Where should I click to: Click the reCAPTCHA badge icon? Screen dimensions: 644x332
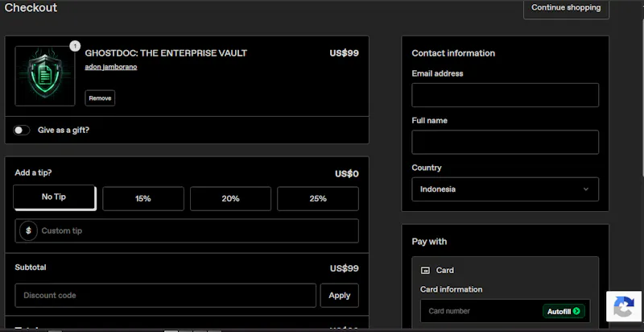624,306
